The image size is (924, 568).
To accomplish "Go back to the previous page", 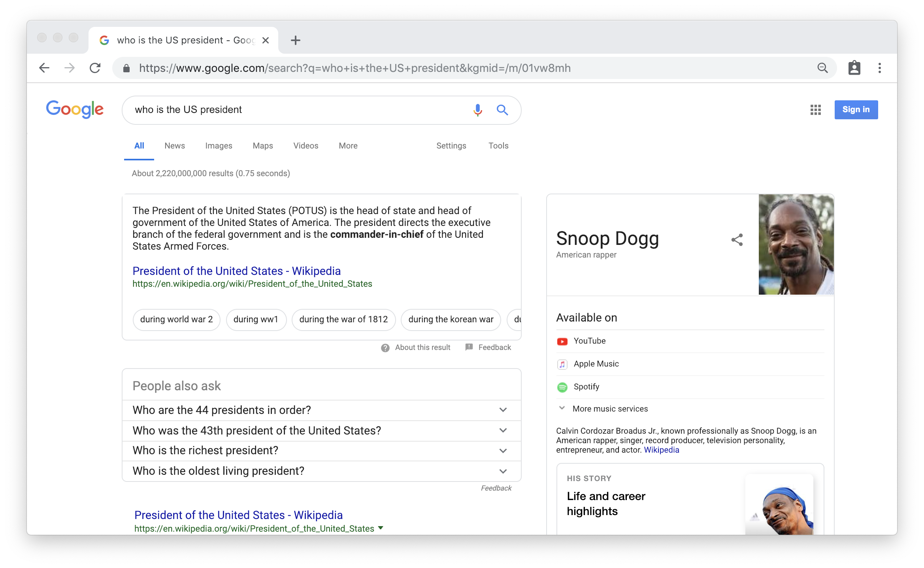I will coord(44,68).
